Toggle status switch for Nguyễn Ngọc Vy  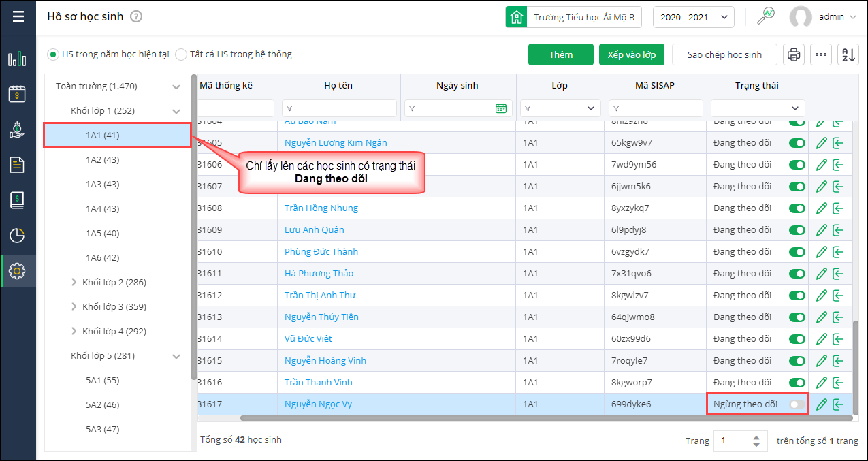point(797,404)
